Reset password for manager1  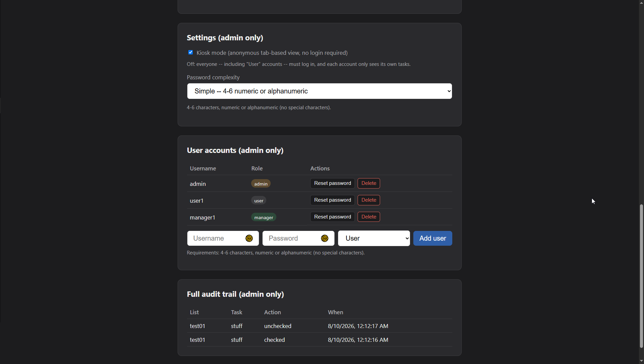click(x=332, y=217)
